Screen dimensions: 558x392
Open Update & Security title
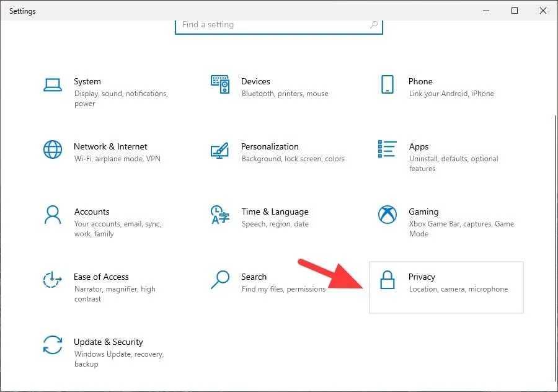tap(108, 342)
